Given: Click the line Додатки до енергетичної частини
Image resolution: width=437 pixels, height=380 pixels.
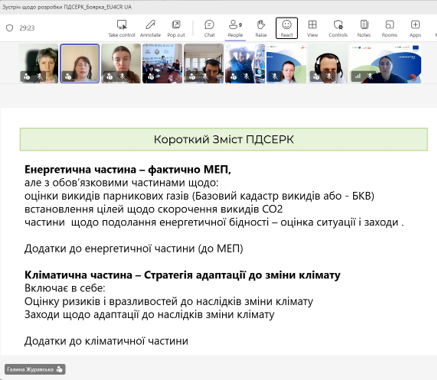Looking at the screenshot, I should tap(134, 248).
